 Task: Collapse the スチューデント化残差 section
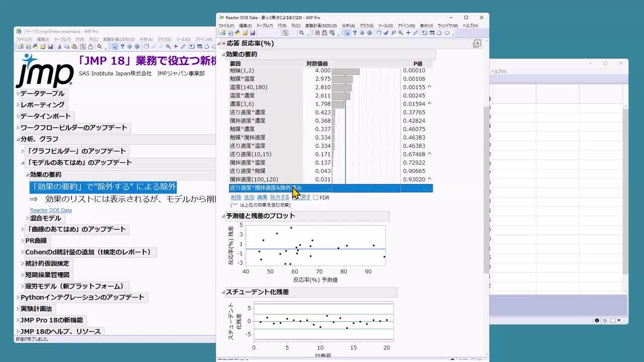coord(223,292)
